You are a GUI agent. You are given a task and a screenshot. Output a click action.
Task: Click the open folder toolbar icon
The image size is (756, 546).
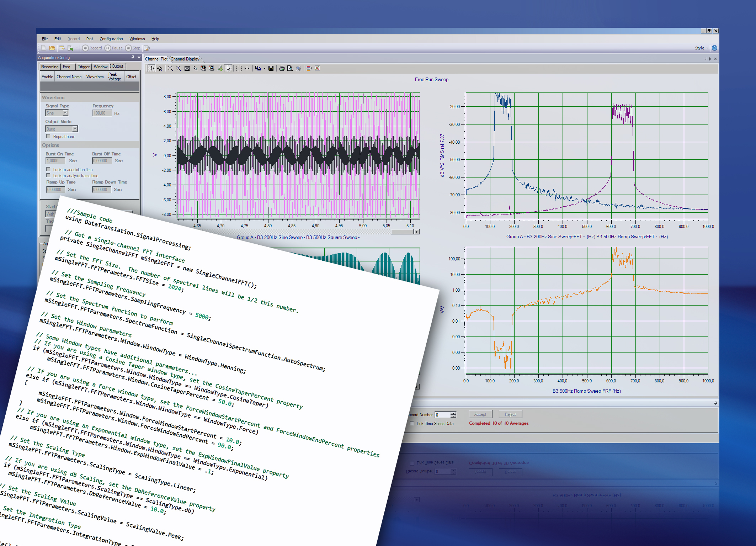(52, 48)
